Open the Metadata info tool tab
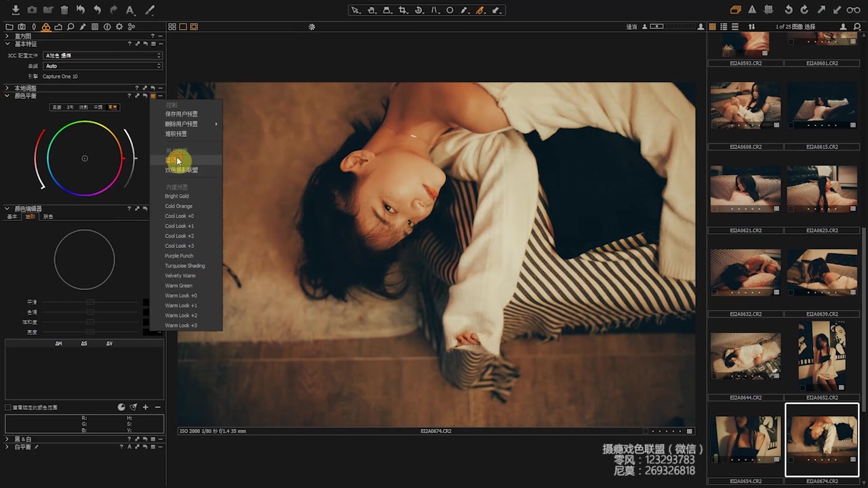Viewport: 868px width, 488px height. (107, 27)
